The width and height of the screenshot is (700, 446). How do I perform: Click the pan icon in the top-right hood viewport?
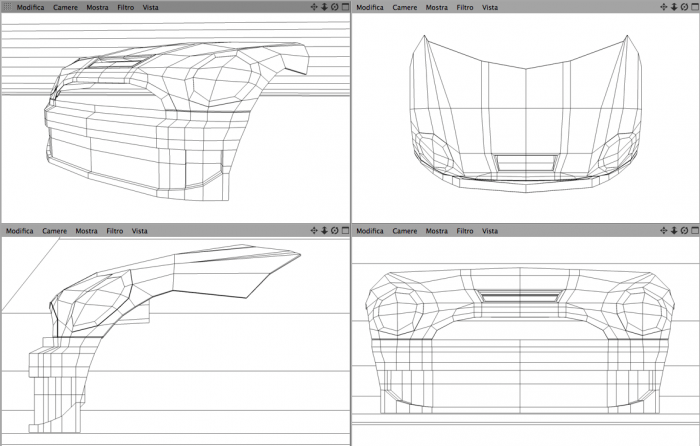click(663, 7)
